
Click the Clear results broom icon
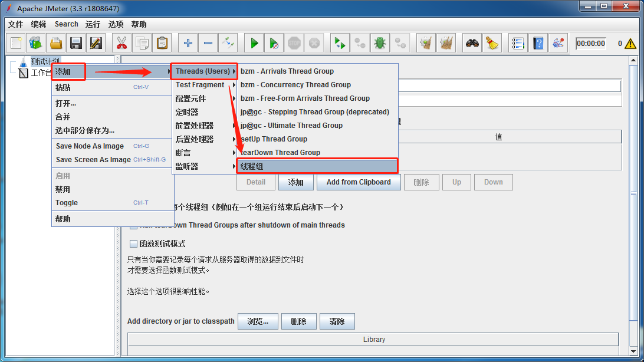tap(426, 43)
